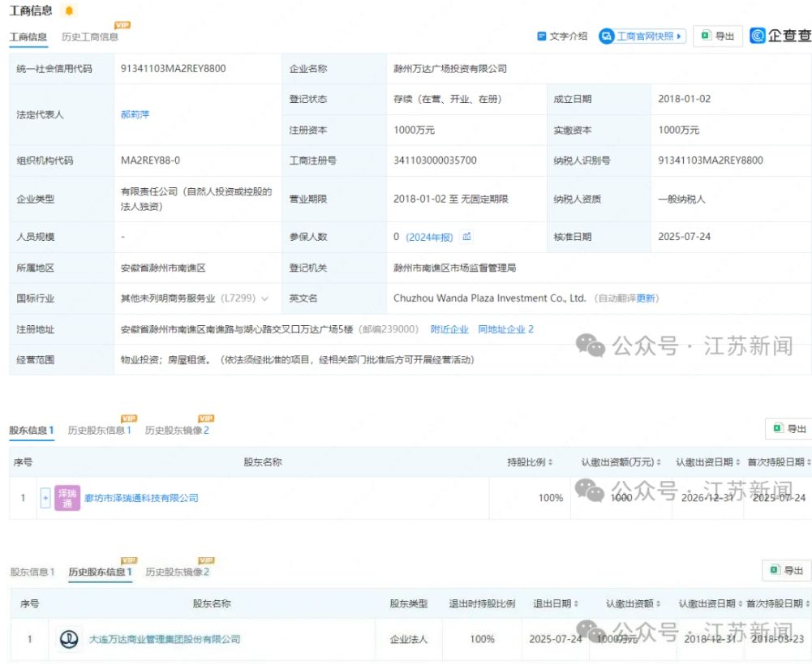Click 100% in the 廊坊市泽瑞通 row

tap(551, 498)
